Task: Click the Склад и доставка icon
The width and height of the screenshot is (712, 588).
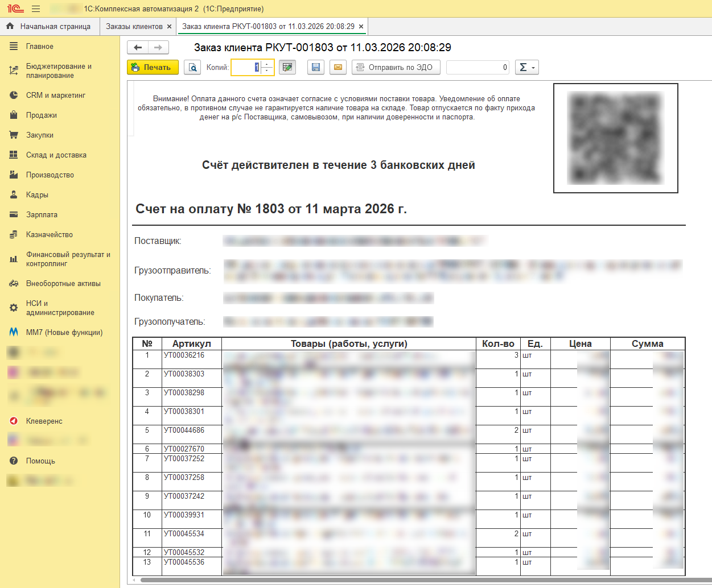Action: pyautogui.click(x=14, y=155)
